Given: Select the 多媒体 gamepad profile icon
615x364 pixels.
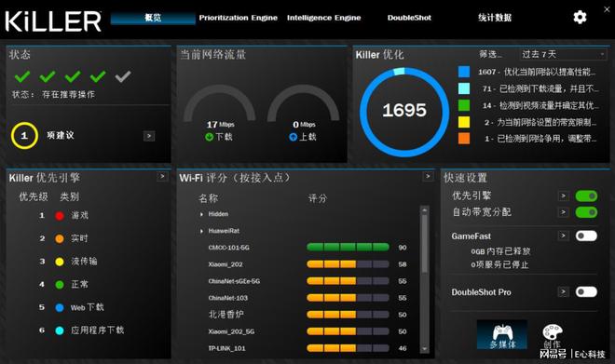Looking at the screenshot, I should 502,334.
